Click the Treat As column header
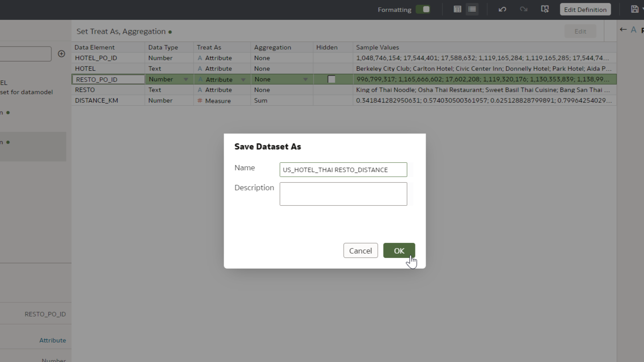 (209, 47)
